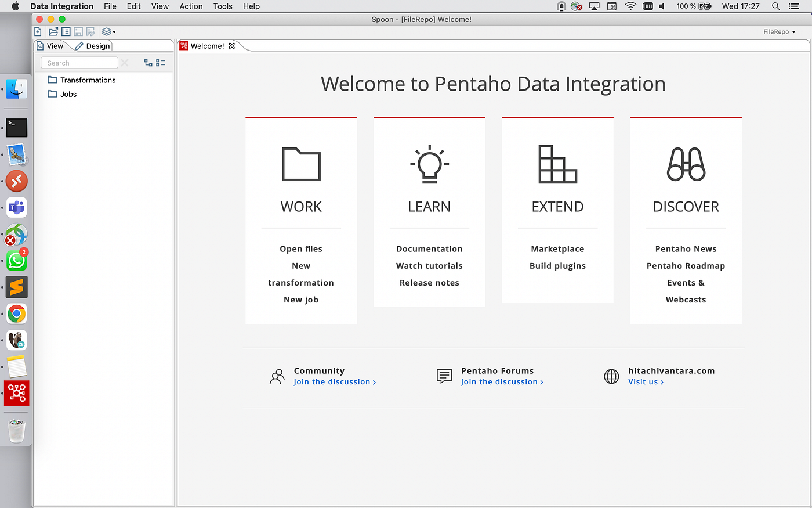Open the dropdown arrow beside the layers icon
812x508 pixels.
click(x=115, y=31)
